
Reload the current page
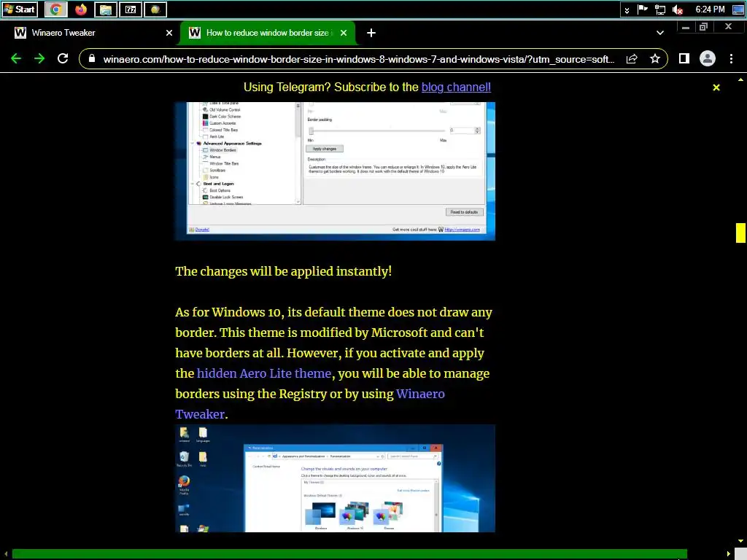[63, 58]
